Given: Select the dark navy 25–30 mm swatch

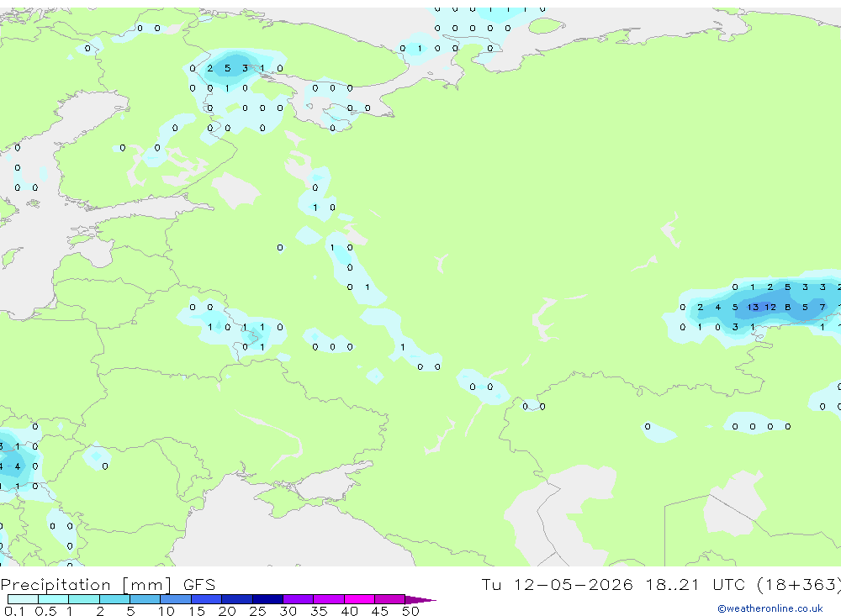Looking at the screenshot, I should tap(267, 599).
